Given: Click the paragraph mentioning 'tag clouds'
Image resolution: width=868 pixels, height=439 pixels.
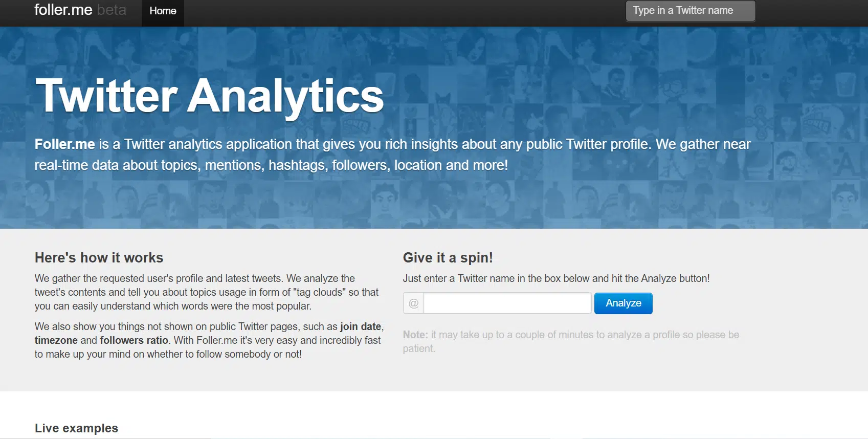Looking at the screenshot, I should pyautogui.click(x=207, y=292).
